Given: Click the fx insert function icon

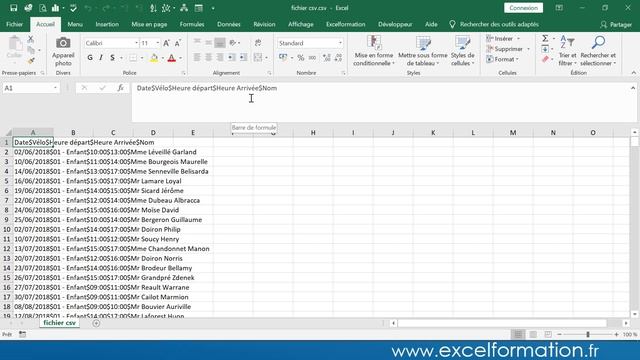Looking at the screenshot, I should pyautogui.click(x=120, y=88).
